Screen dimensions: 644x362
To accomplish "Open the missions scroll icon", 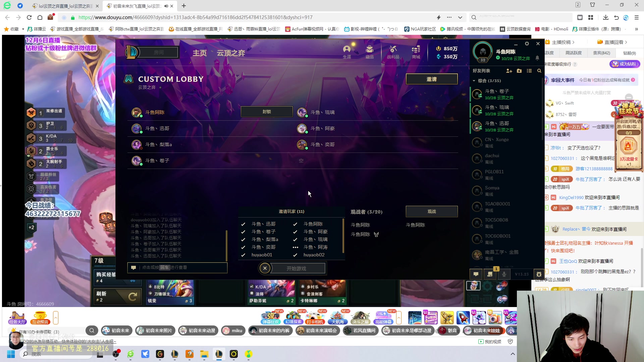I will click(x=490, y=274).
